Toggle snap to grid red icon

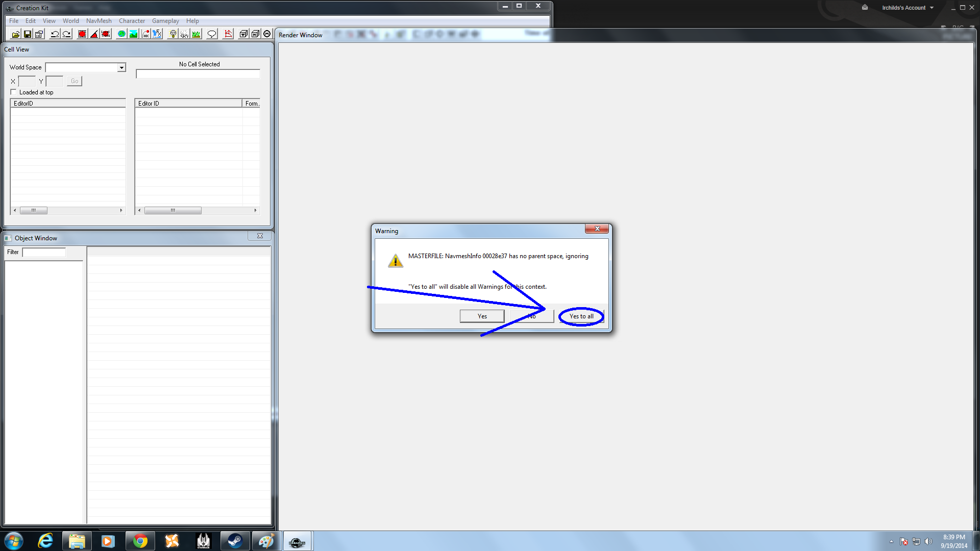[82, 34]
